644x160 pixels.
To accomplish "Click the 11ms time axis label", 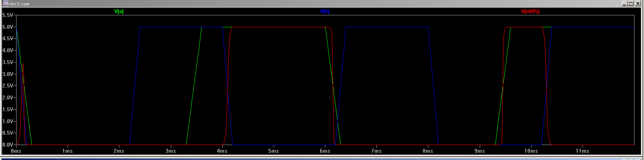I will (583, 151).
